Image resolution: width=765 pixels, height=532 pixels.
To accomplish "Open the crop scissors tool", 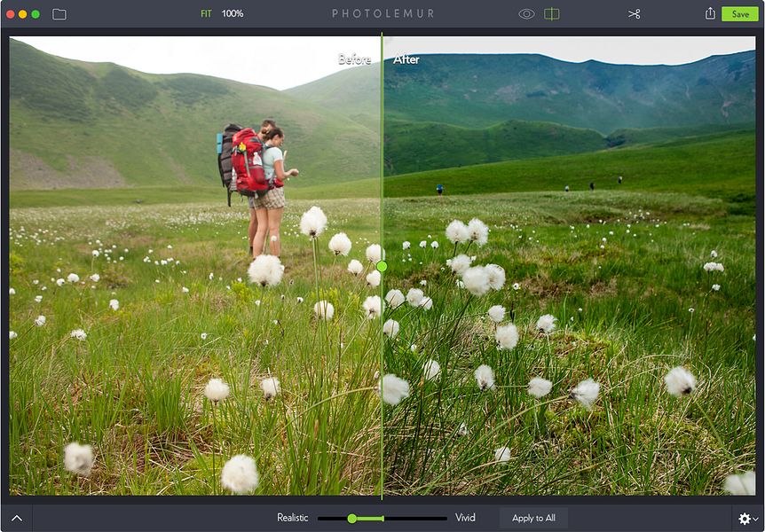I will [634, 14].
